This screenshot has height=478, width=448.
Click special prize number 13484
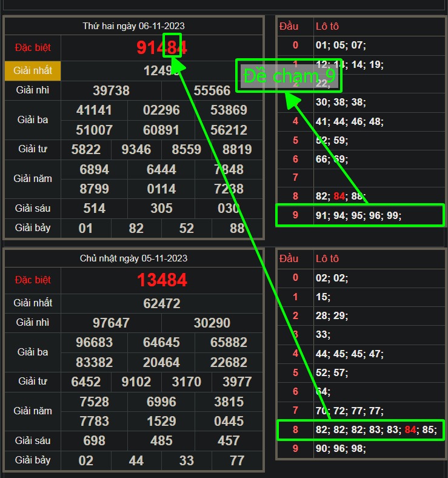pyautogui.click(x=161, y=280)
